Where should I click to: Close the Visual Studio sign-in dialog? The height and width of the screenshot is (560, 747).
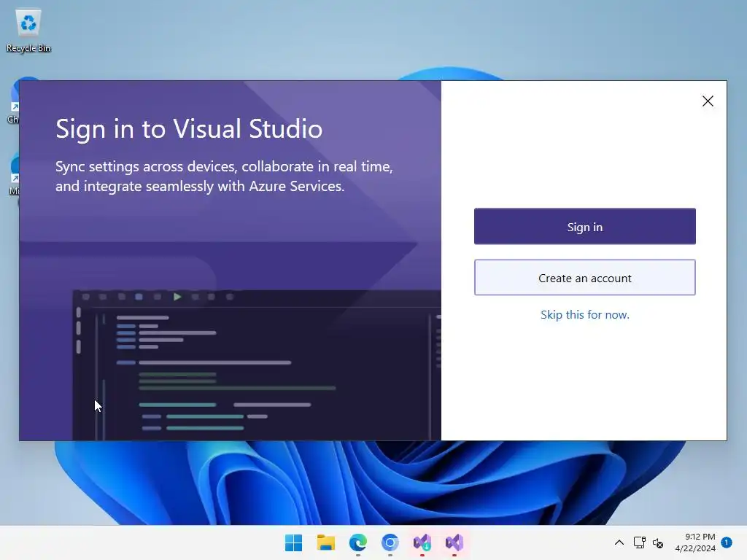(708, 101)
